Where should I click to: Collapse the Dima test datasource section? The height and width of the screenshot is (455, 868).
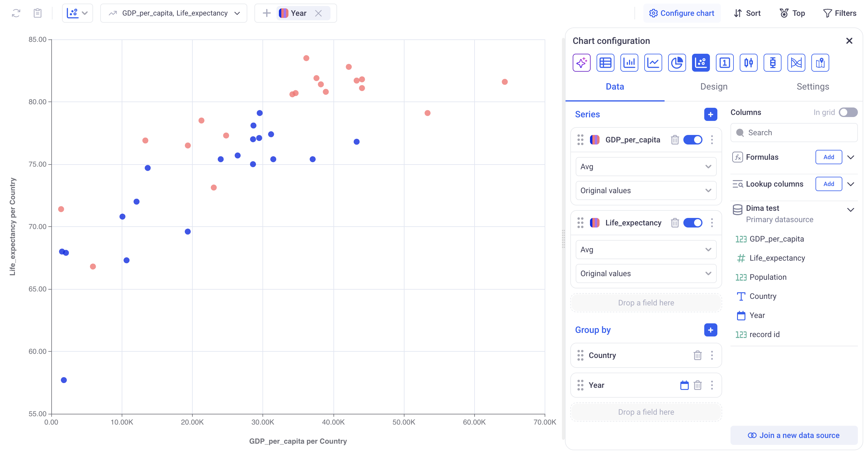[850, 210]
